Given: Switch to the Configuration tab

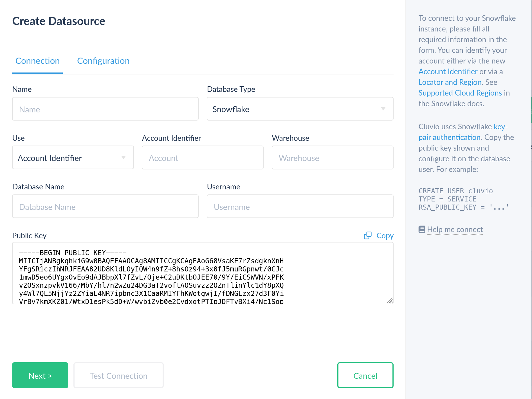Looking at the screenshot, I should pos(103,61).
